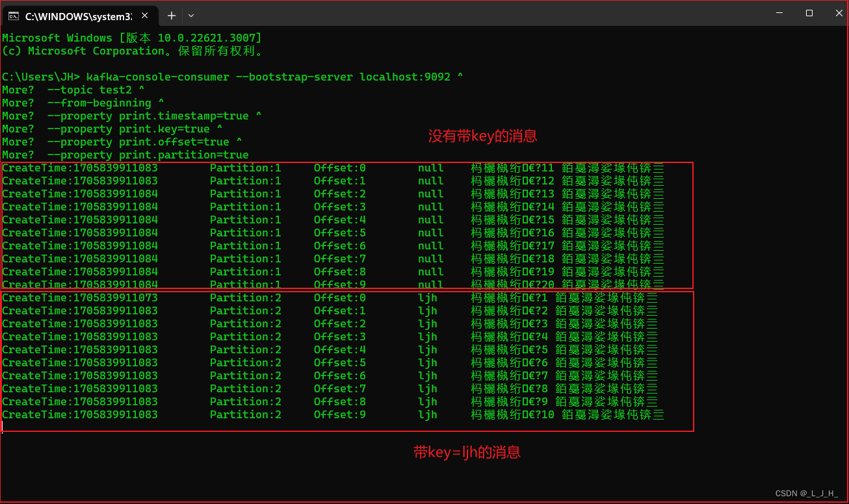Click the message value ending in 20
This screenshot has width=849, height=504.
click(568, 283)
